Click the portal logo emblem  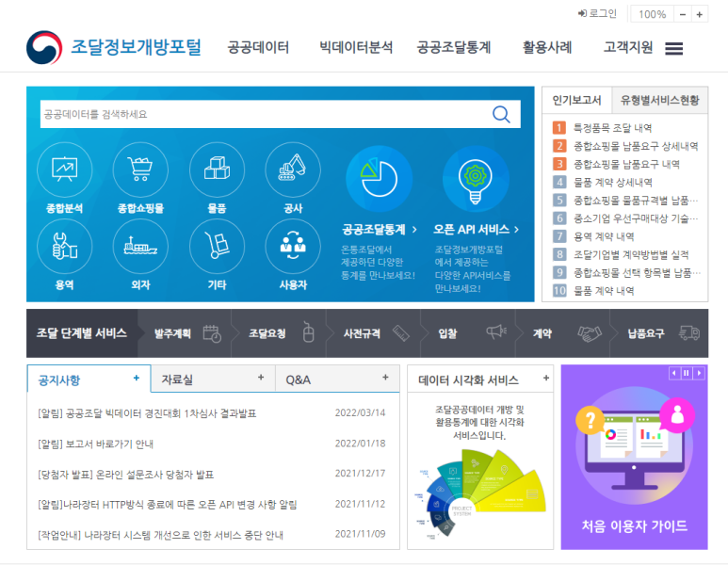coord(44,47)
